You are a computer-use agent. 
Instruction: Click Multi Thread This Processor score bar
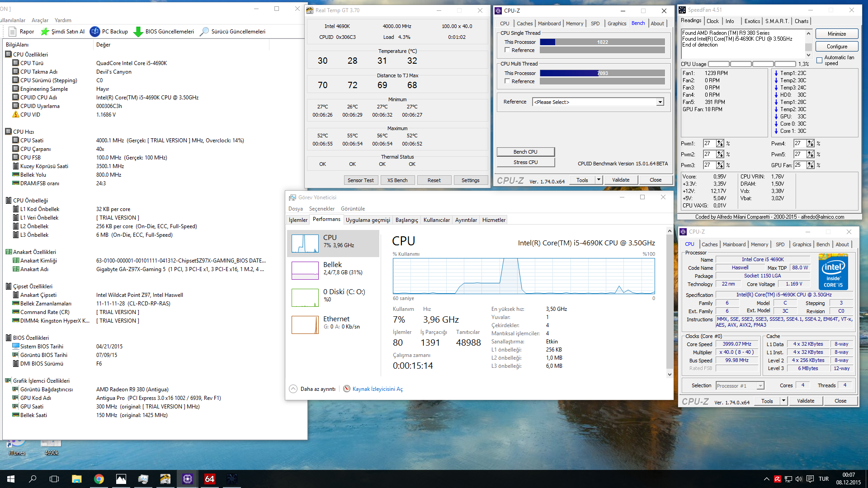point(602,73)
